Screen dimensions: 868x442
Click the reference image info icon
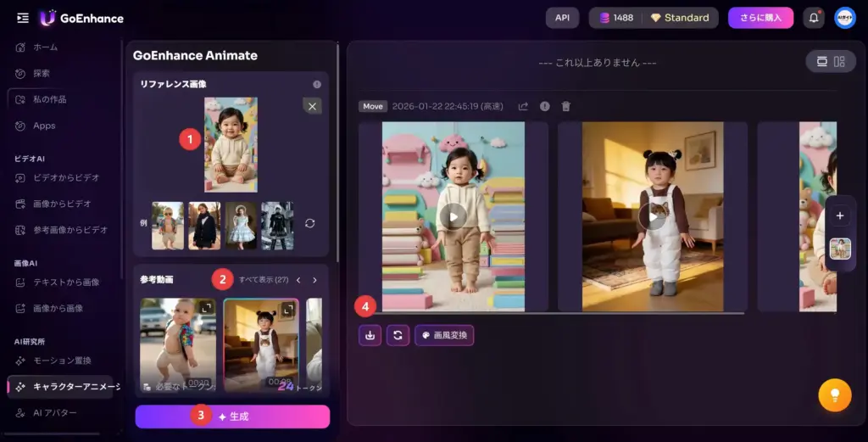pyautogui.click(x=317, y=84)
